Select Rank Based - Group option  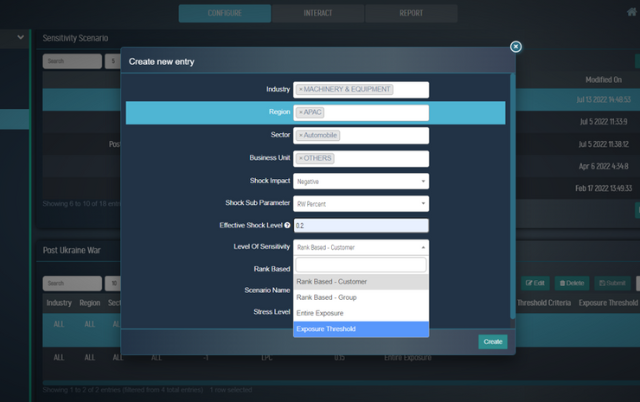361,297
